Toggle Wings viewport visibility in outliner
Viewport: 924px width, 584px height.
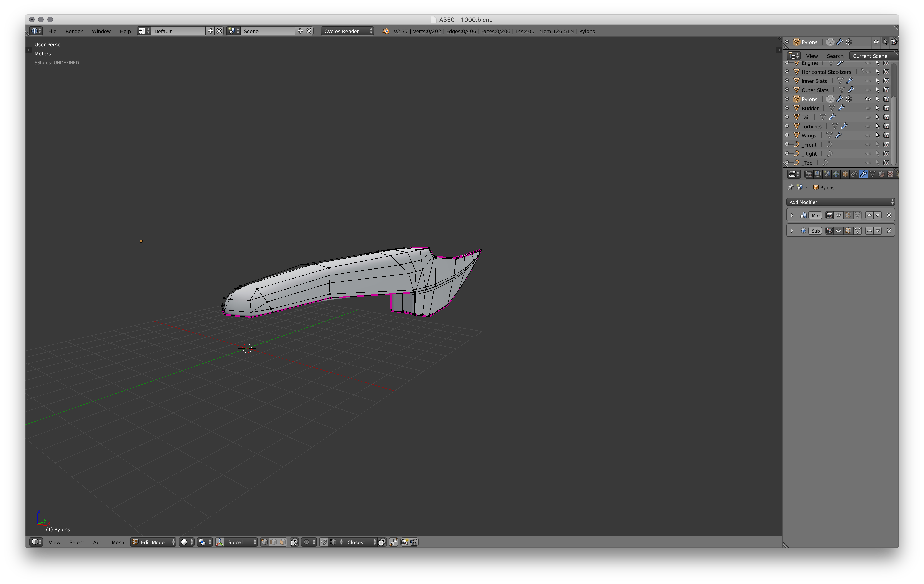[x=868, y=135]
